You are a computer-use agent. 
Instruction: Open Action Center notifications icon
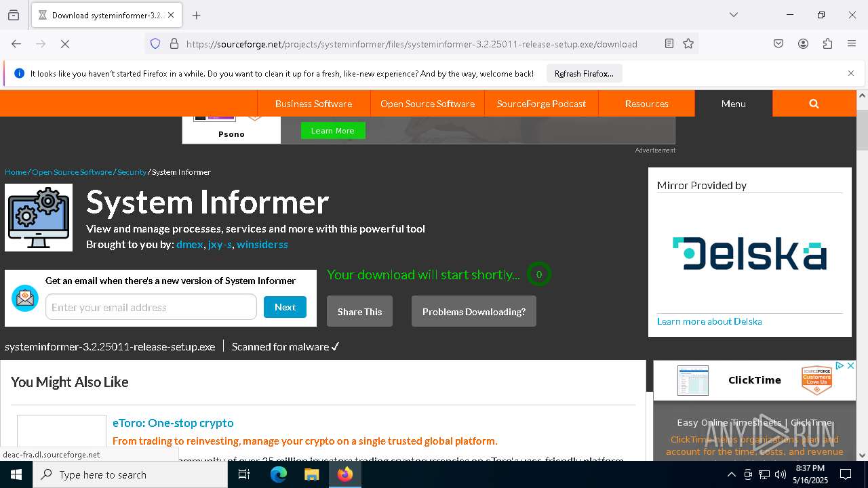click(846, 474)
